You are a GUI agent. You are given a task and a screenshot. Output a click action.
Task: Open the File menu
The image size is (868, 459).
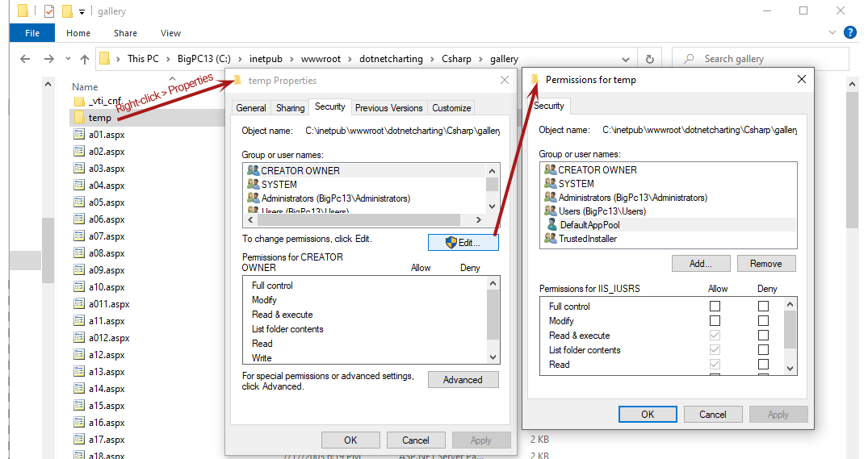click(32, 33)
